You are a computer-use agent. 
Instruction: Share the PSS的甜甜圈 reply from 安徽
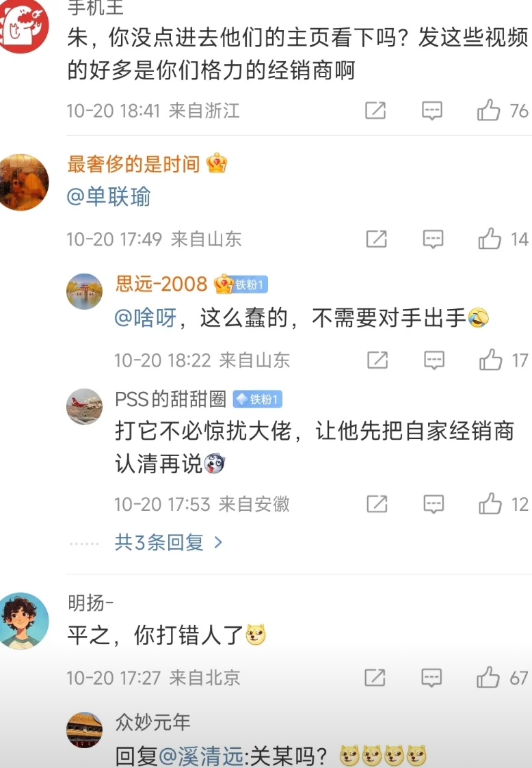377,504
